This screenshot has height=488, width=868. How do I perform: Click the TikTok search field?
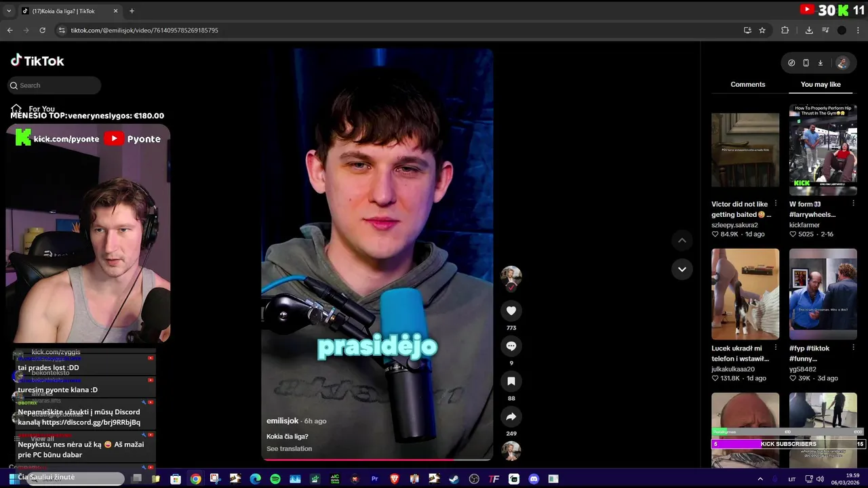click(54, 85)
